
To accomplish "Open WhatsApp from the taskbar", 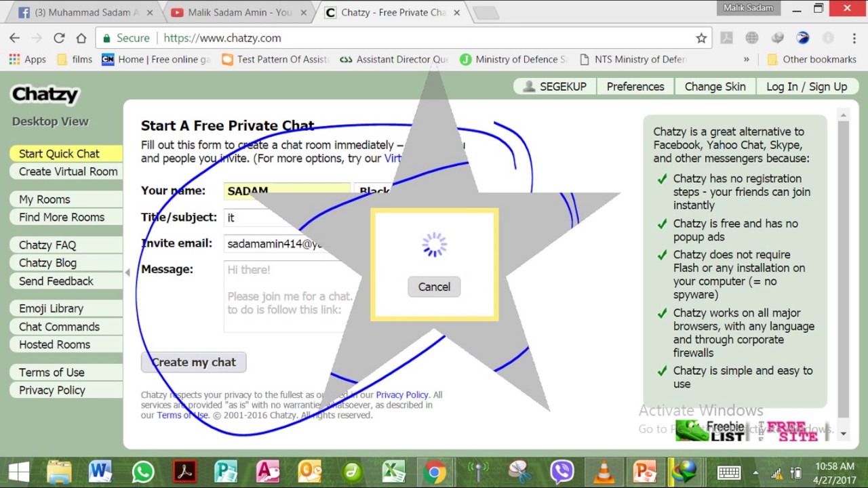I will [x=142, y=472].
